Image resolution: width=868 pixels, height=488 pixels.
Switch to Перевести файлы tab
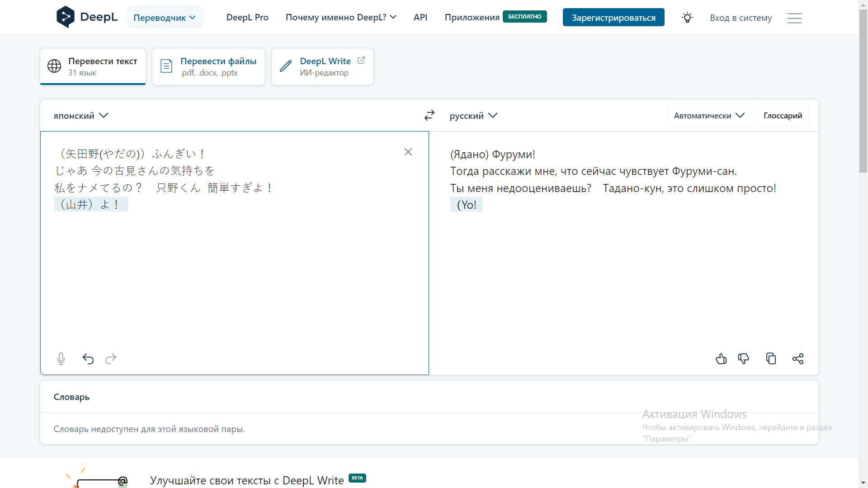point(209,66)
